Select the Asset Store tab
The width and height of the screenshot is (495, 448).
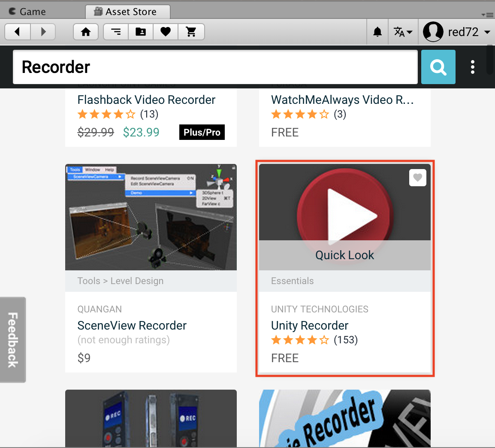(x=127, y=12)
